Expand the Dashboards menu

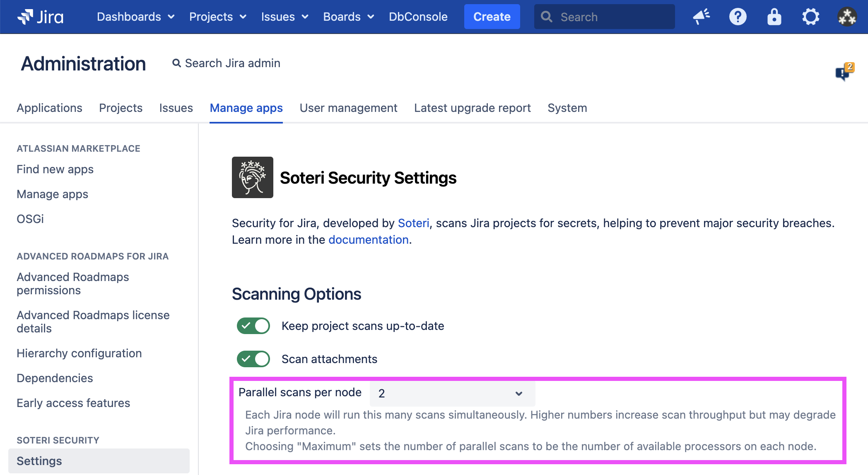135,17
